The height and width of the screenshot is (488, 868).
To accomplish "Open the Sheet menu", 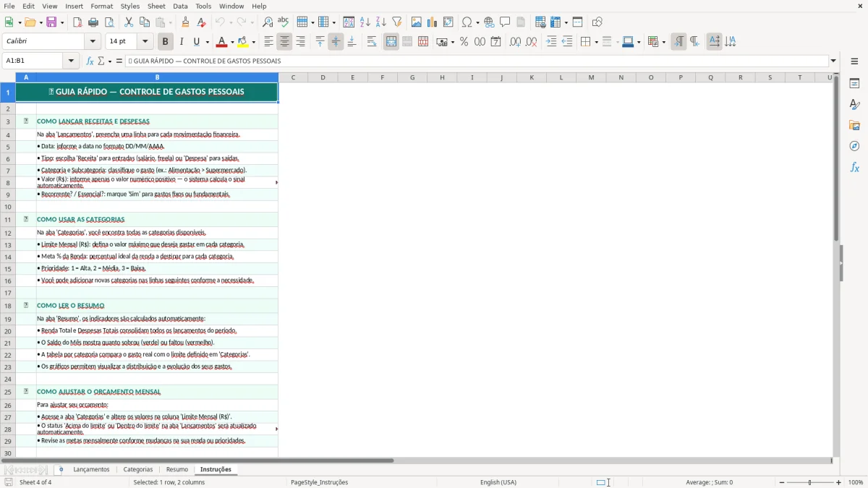I will (156, 6).
